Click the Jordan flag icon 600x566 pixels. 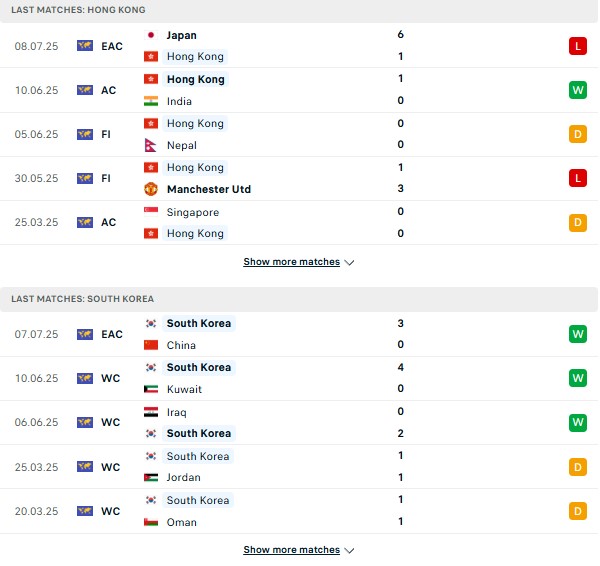pos(151,477)
